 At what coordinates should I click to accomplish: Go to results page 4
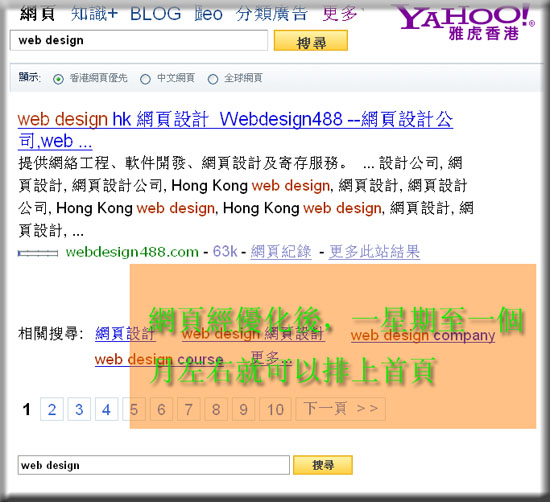(107, 409)
